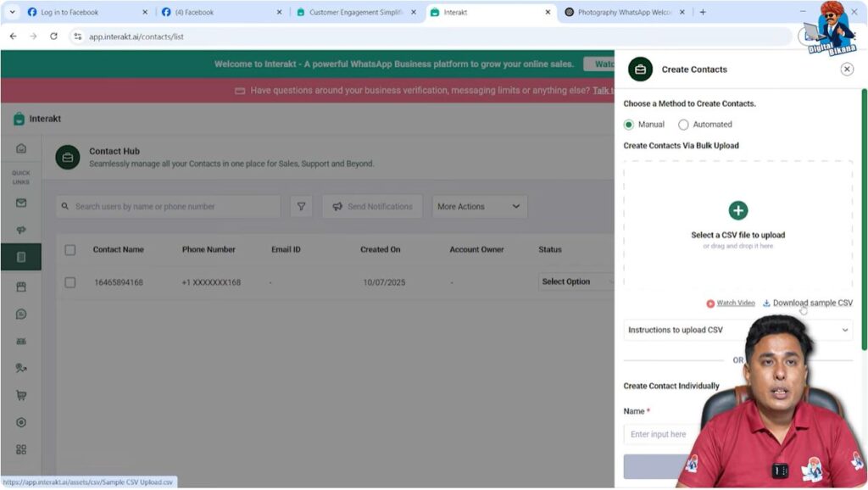This screenshot has height=490, width=868.
Task: Click the Talk to us link in the banner
Action: (604, 91)
